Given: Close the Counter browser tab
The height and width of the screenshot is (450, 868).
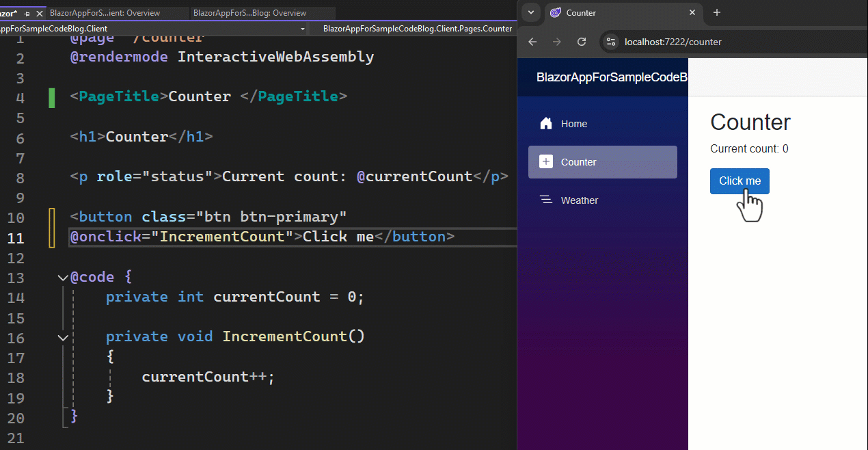Looking at the screenshot, I should (692, 12).
